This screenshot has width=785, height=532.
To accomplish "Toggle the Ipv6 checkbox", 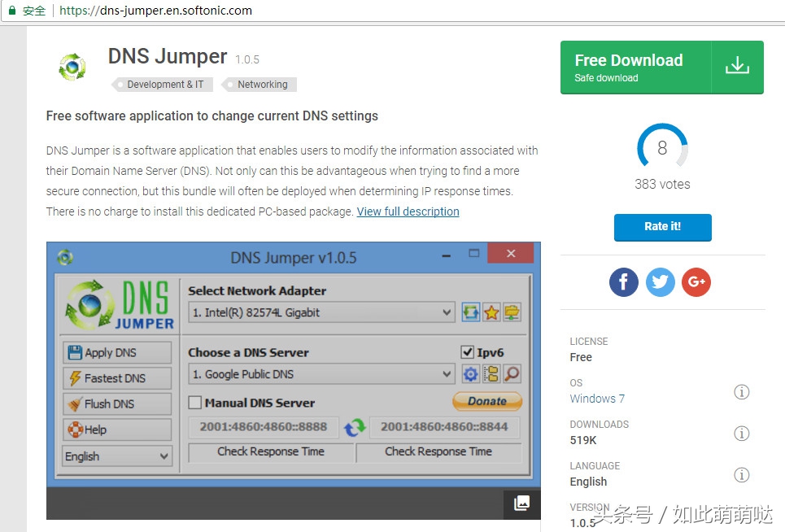I will (467, 352).
